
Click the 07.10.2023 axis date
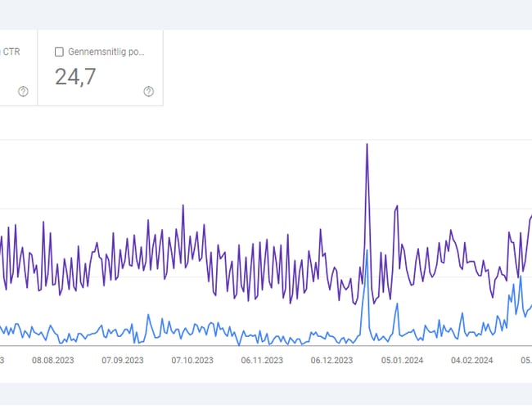pos(192,360)
